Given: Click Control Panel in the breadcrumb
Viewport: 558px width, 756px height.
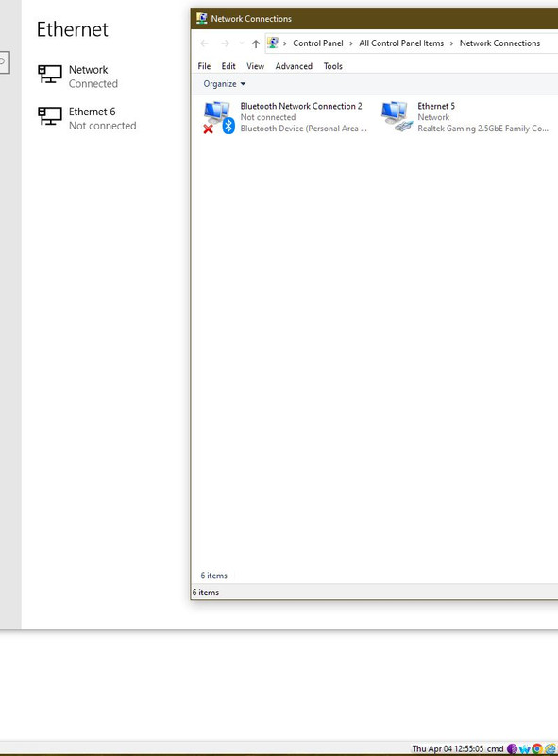Looking at the screenshot, I should [x=318, y=43].
